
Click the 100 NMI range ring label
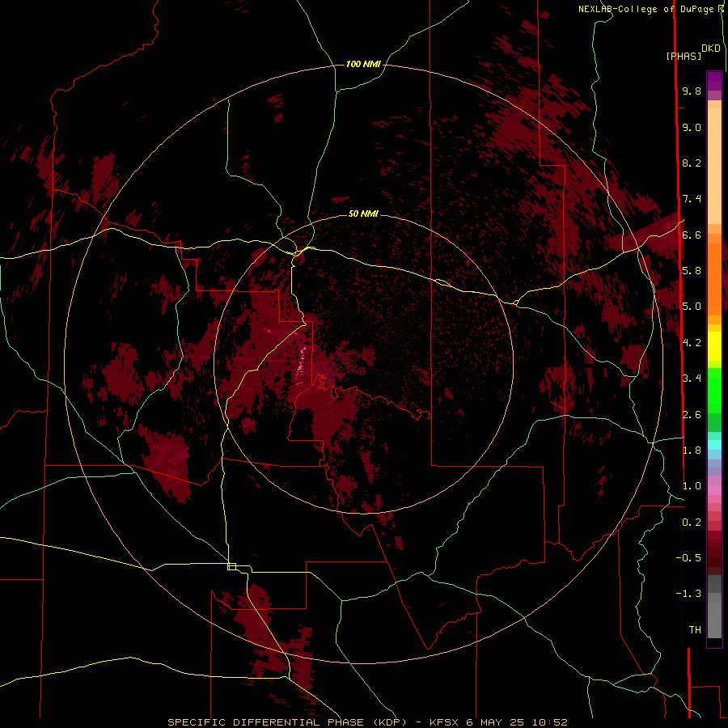(x=363, y=64)
